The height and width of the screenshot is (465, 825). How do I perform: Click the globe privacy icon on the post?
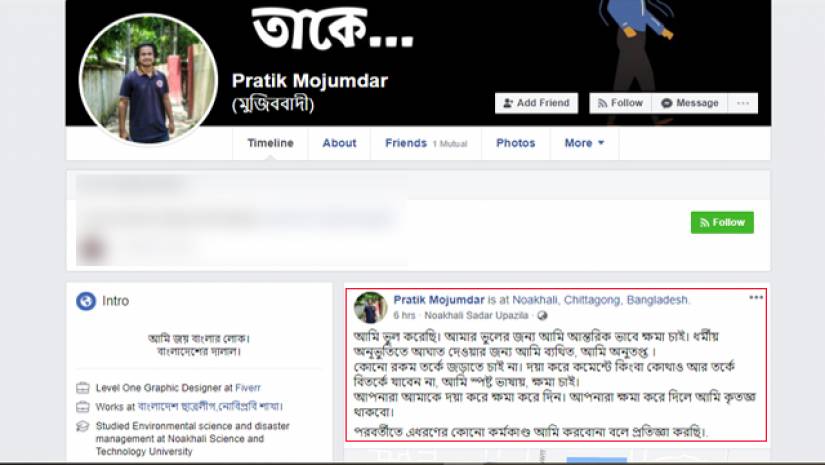(x=542, y=316)
